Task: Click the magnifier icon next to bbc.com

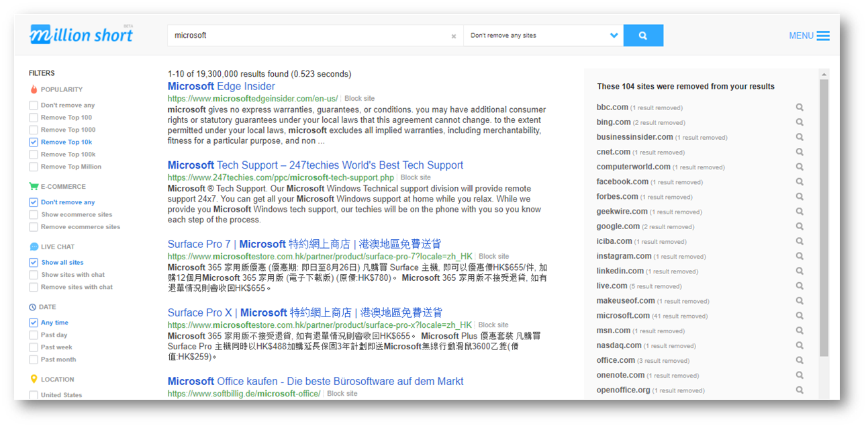Action: coord(800,108)
